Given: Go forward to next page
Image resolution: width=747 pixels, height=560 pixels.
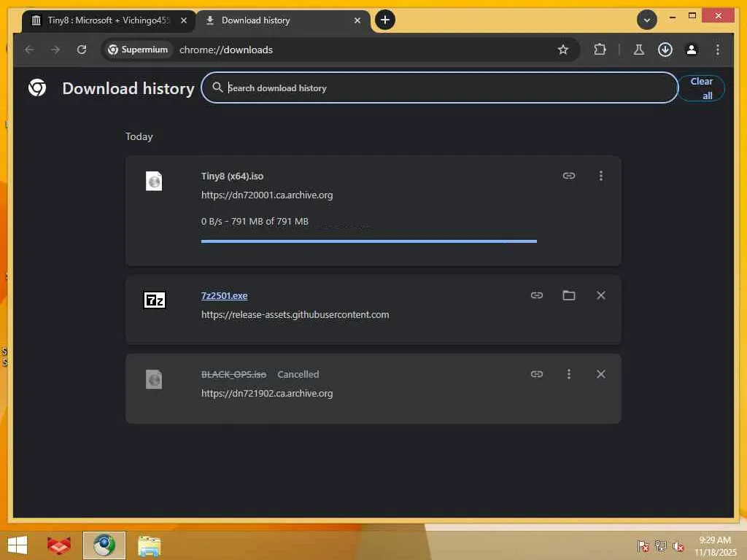Looking at the screenshot, I should tap(55, 50).
